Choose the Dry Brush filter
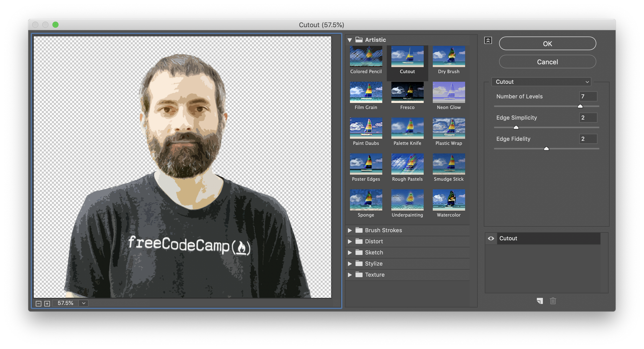This screenshot has height=349, width=644. (x=449, y=56)
